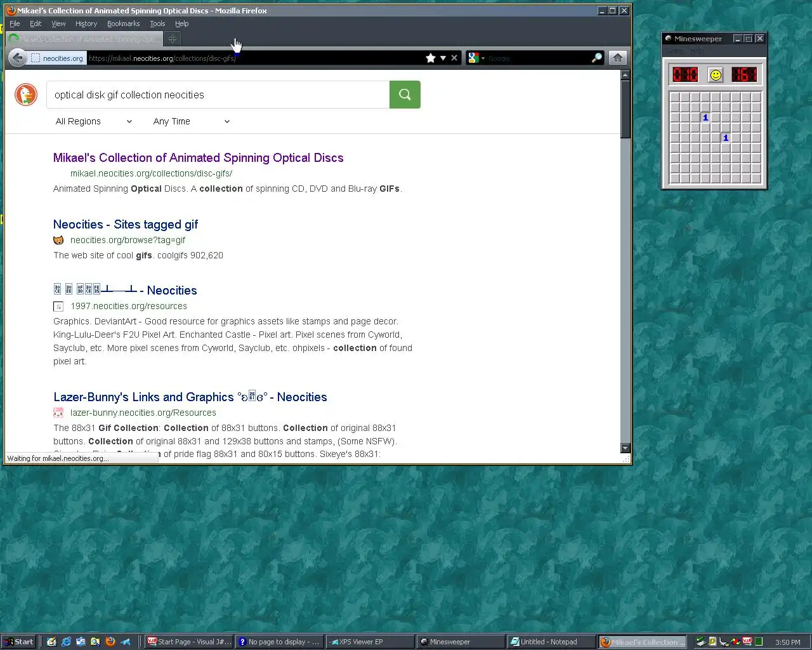Switch to No page to display taskbar button
This screenshot has height=650, width=812.
pos(279,642)
